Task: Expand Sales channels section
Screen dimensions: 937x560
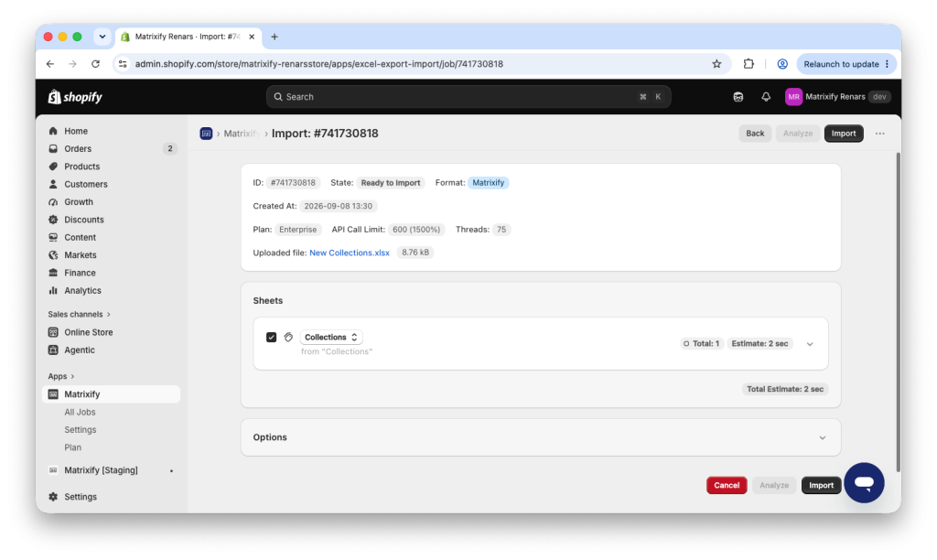Action: pyautogui.click(x=79, y=315)
